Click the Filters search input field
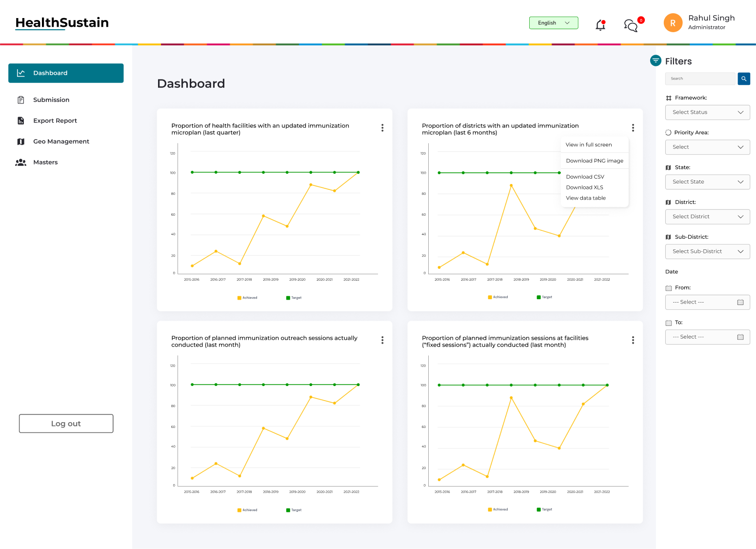The width and height of the screenshot is (756, 549). 700,79
